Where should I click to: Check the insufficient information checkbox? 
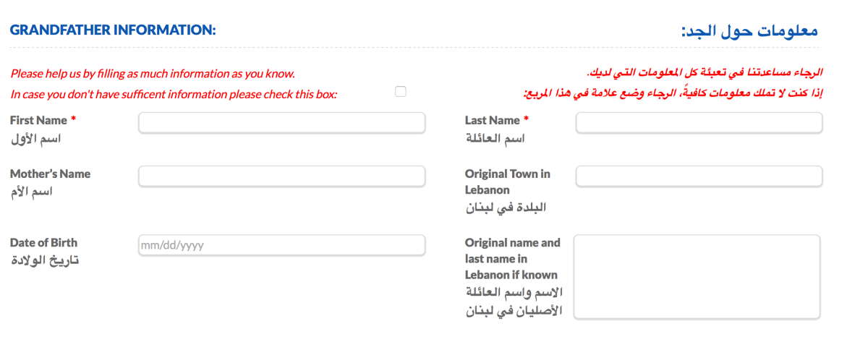(401, 92)
